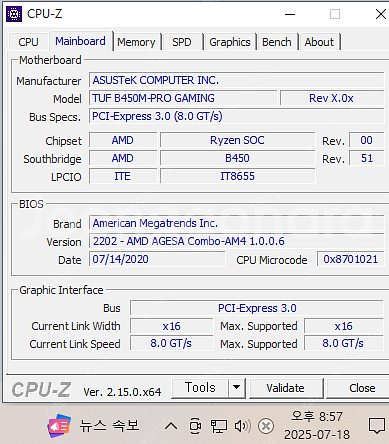Viewport: 389px width, 444px height.
Task: Open the Memory tab
Action: 136,42
